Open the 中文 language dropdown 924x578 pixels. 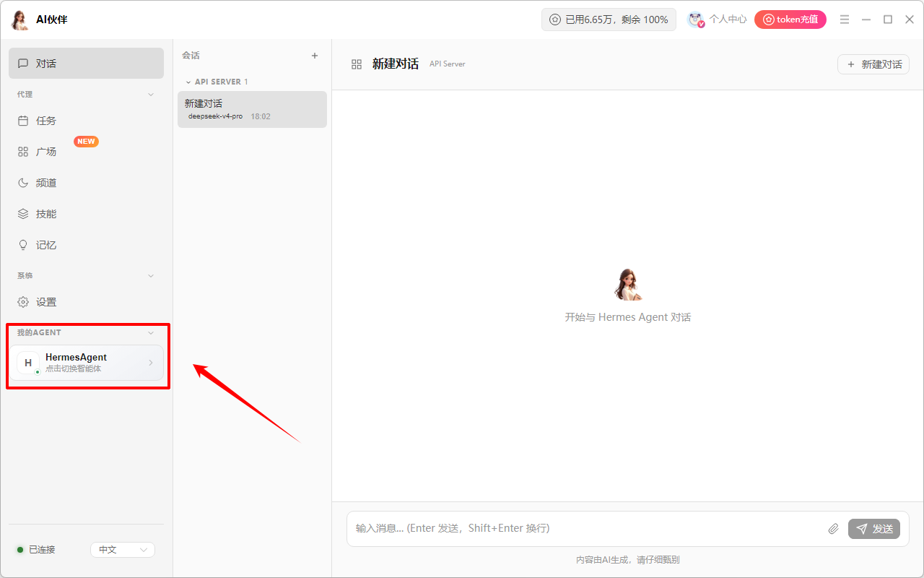[x=123, y=550]
